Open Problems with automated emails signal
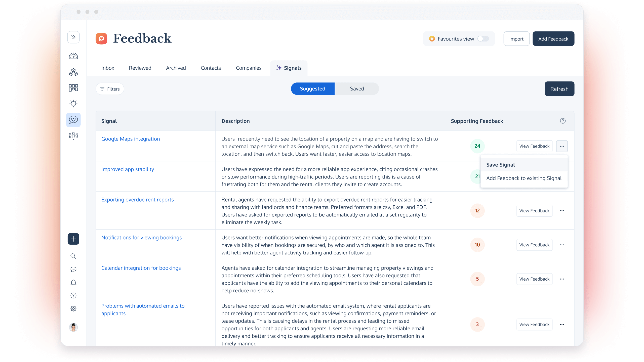The width and height of the screenshot is (644, 362). point(143,310)
